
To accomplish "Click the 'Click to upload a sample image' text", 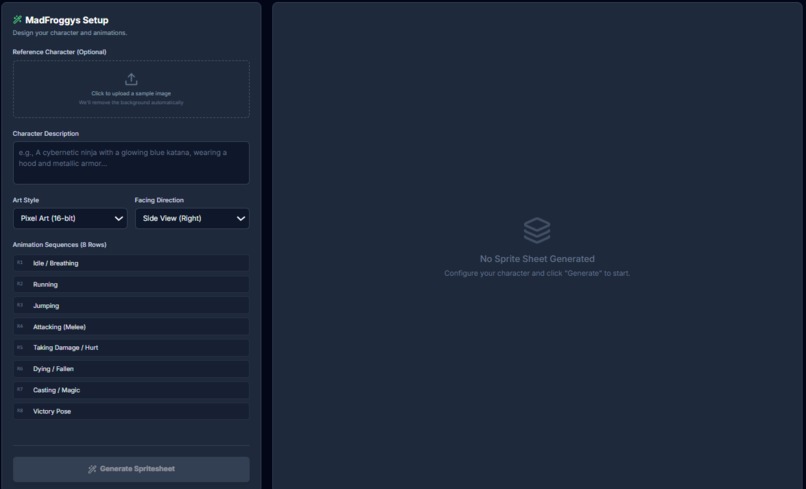I will (x=131, y=94).
